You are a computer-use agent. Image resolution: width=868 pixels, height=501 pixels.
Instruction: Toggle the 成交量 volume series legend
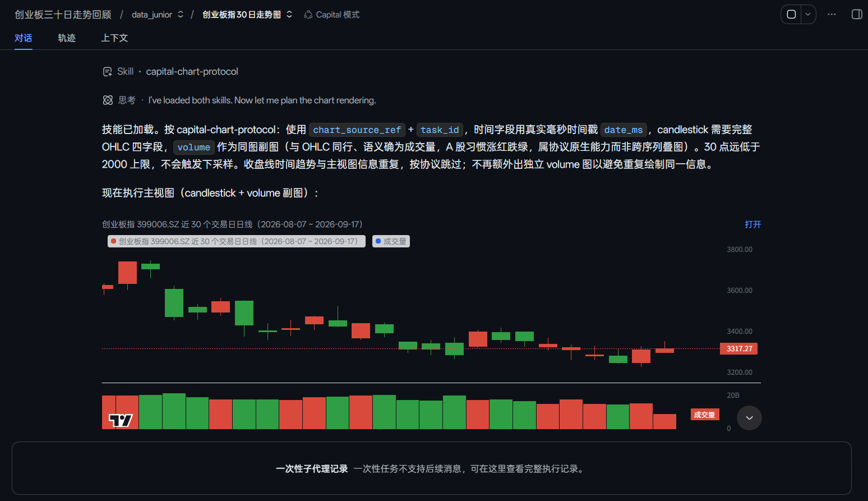(391, 241)
